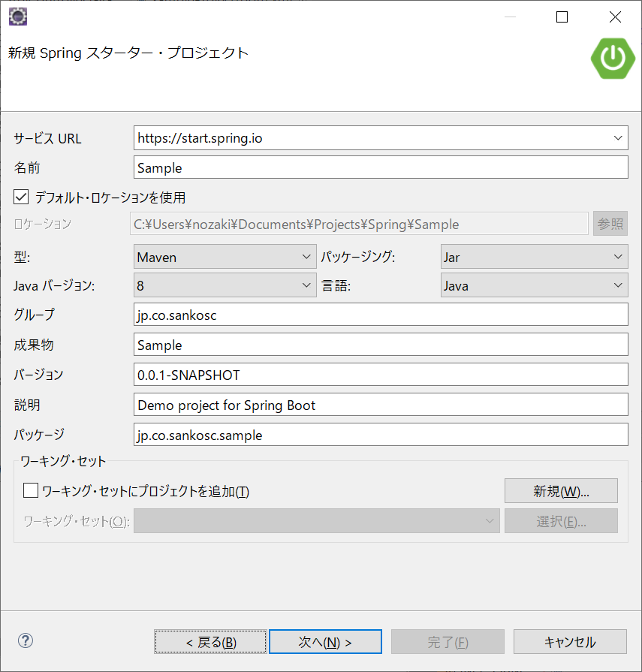
Task: Open the パッケージング Jar dropdown
Action: click(535, 257)
